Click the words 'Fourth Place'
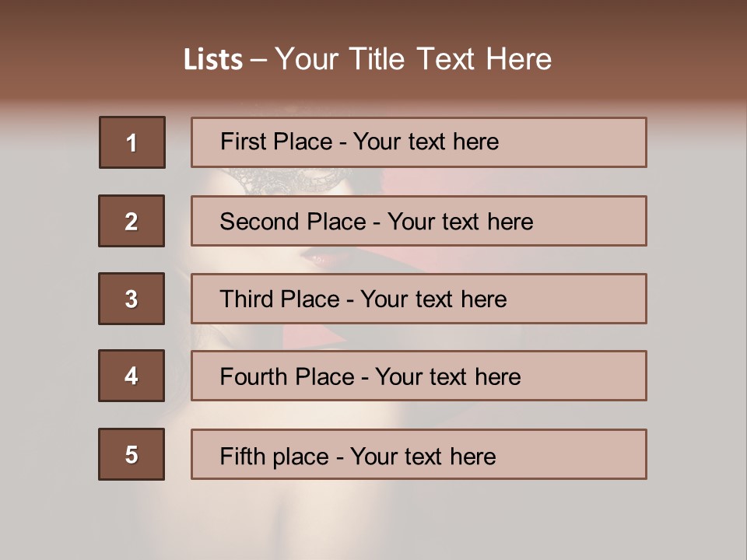 click(287, 376)
